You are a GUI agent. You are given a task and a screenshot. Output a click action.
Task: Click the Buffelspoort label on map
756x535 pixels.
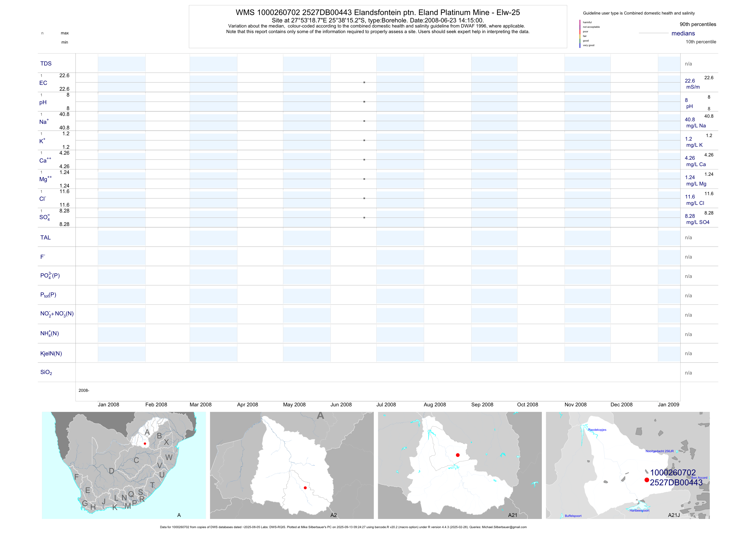[573, 516]
